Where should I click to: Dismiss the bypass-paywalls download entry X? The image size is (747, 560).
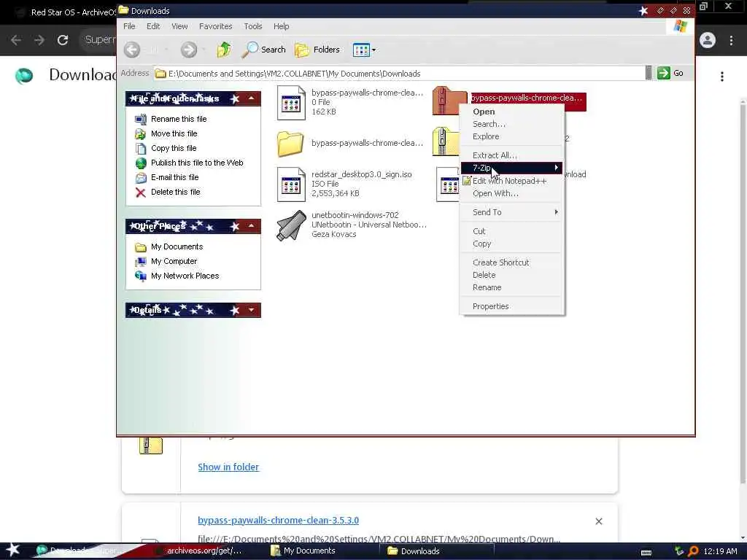[x=599, y=521]
